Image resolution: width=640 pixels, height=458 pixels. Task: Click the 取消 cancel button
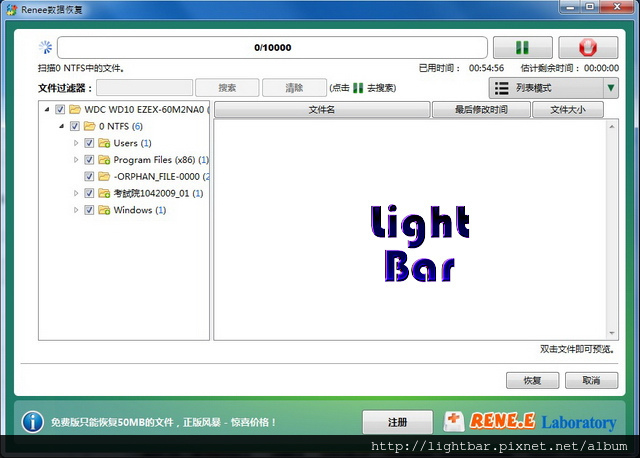[x=591, y=380]
